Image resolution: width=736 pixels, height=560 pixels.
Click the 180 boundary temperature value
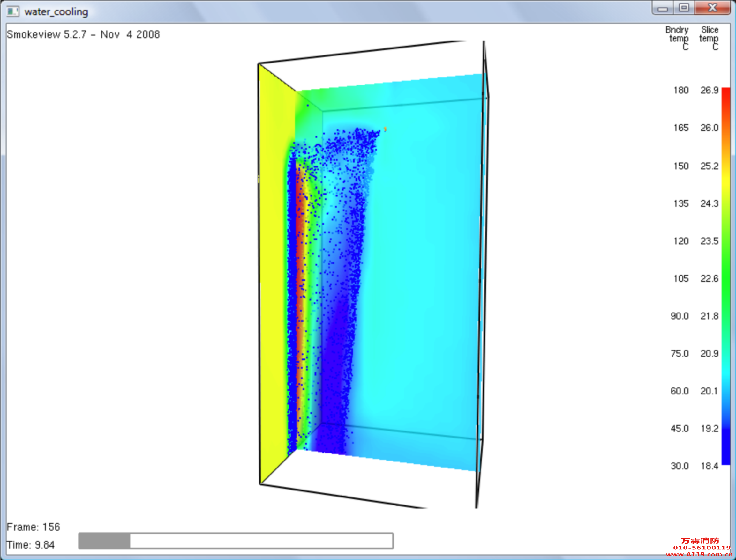click(681, 90)
